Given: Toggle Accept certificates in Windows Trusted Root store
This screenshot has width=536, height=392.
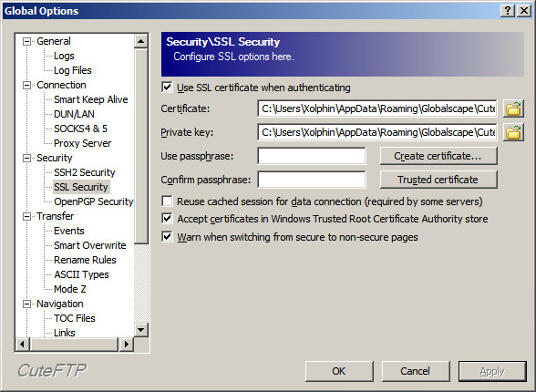Looking at the screenshot, I should [x=167, y=219].
